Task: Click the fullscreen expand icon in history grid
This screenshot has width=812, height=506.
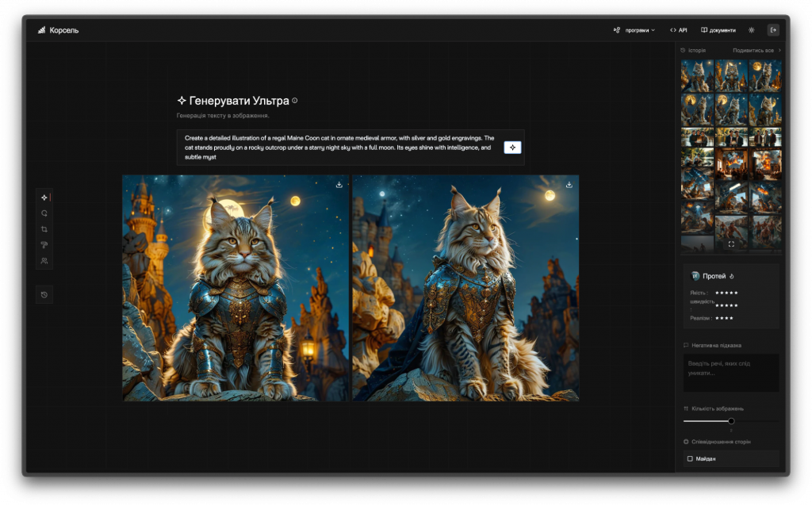Action: [x=731, y=244]
